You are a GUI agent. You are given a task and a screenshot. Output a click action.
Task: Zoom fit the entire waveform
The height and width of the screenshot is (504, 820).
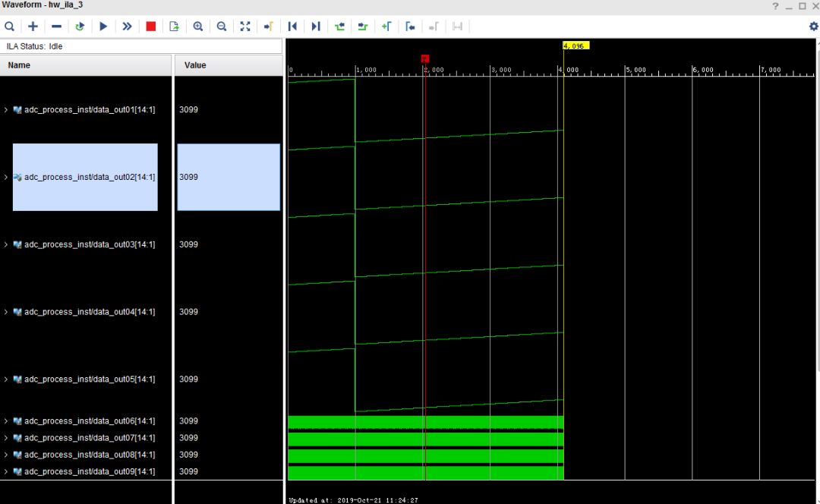tap(244, 26)
